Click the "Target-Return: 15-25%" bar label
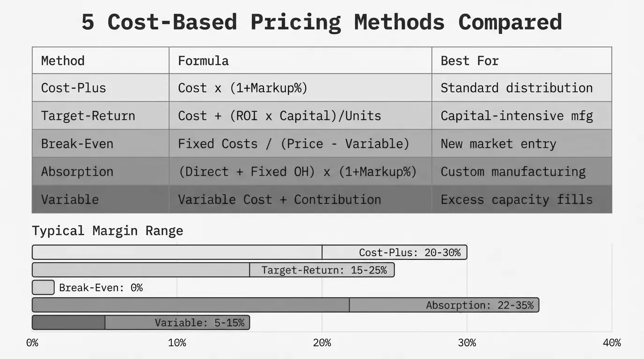The width and height of the screenshot is (644, 359). click(324, 270)
